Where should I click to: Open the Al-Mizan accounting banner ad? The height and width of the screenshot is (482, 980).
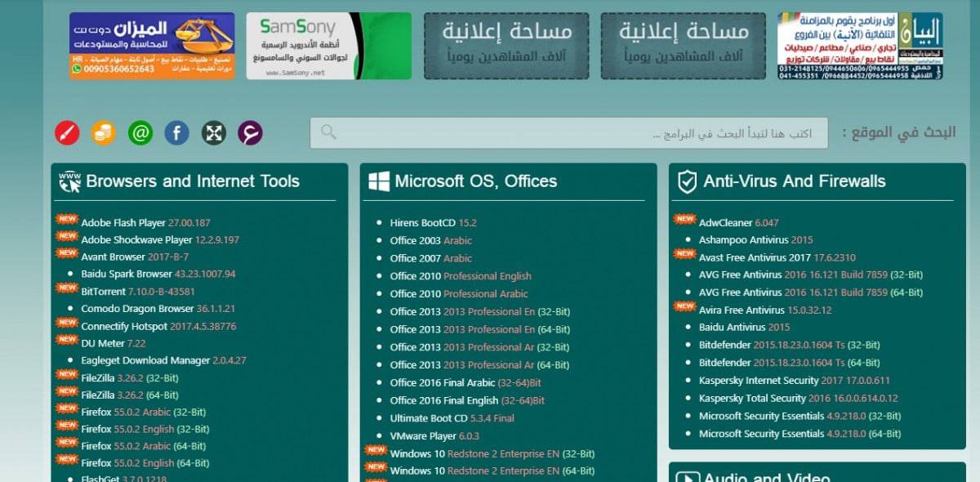(152, 46)
